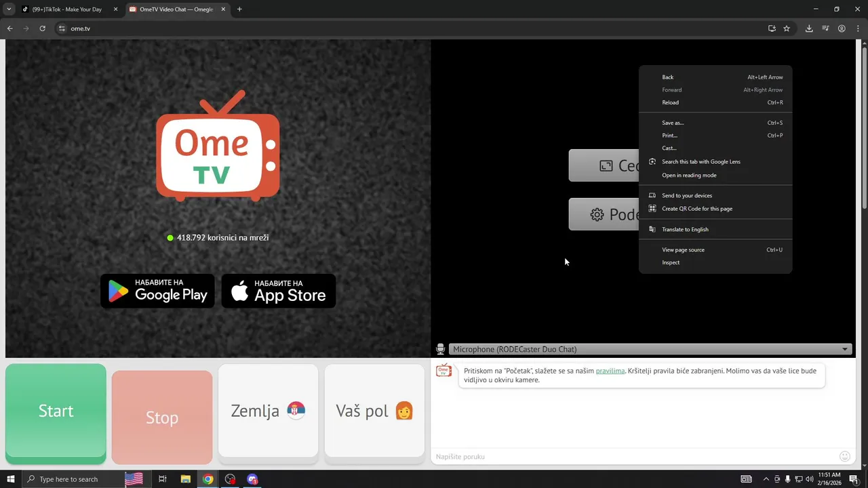
Task: Open the Google Play store badge
Action: [157, 291]
